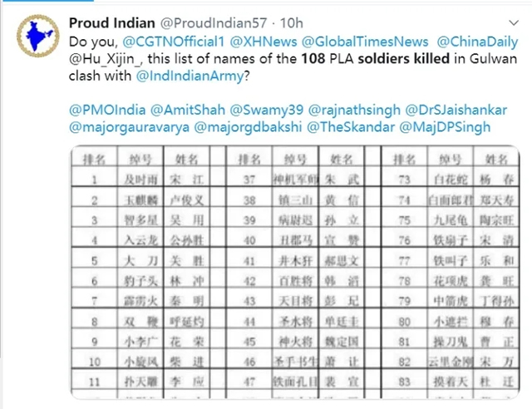Open the @AmitShah mention
Viewport: 532px width, 409px height.
tap(188, 110)
